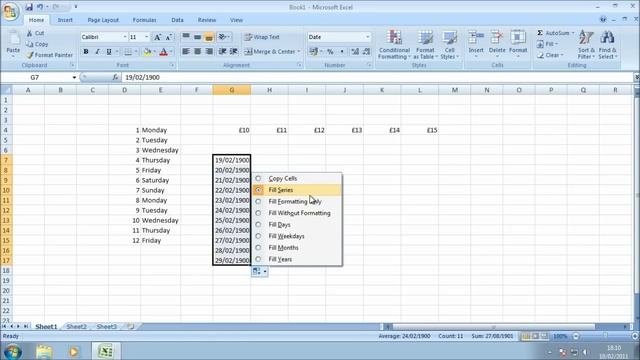Click the Delete cells icon

point(497,38)
